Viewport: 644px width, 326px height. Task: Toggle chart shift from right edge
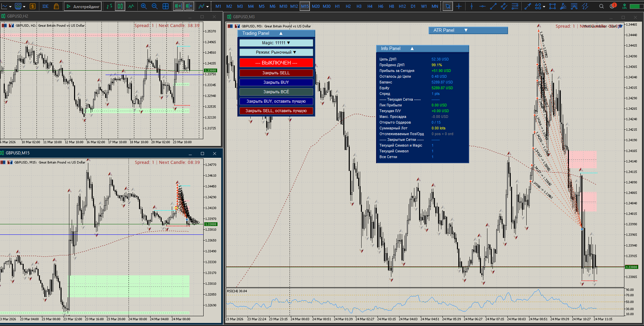pyautogui.click(x=189, y=6)
